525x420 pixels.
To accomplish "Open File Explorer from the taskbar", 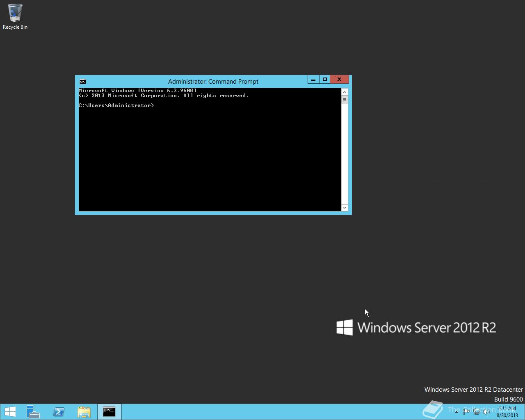I will pos(84,411).
